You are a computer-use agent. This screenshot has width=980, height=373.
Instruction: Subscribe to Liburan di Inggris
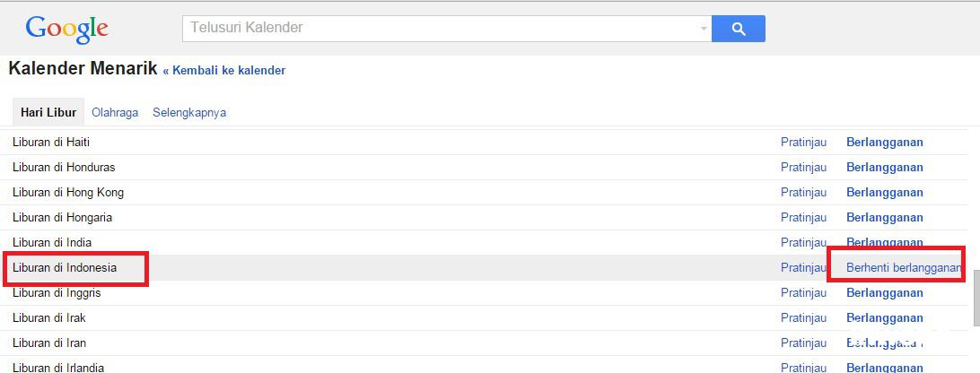click(884, 292)
